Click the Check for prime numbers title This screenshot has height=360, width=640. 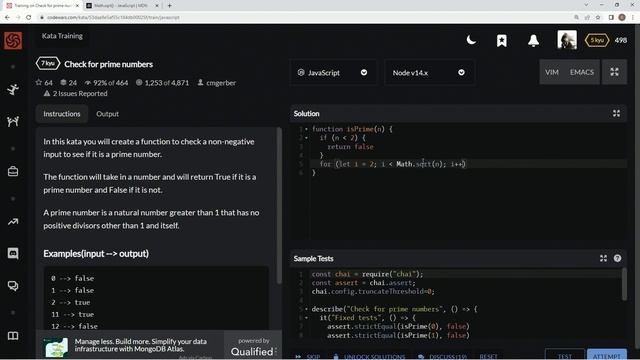109,64
